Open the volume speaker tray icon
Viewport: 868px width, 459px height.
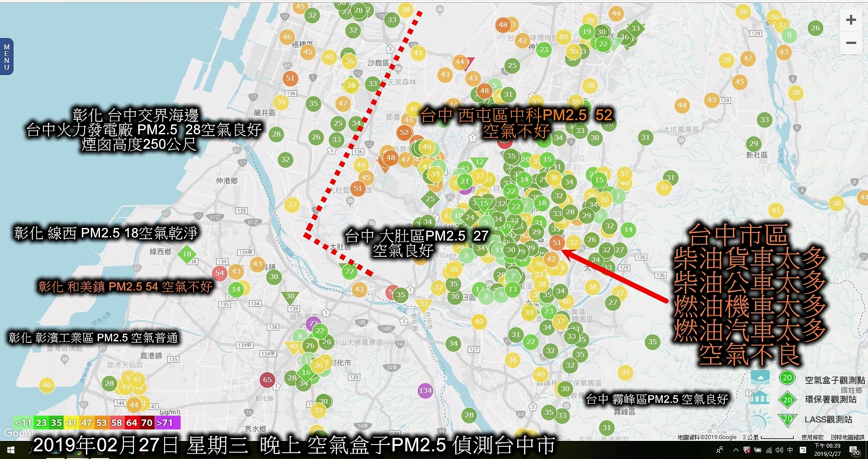coord(779,450)
